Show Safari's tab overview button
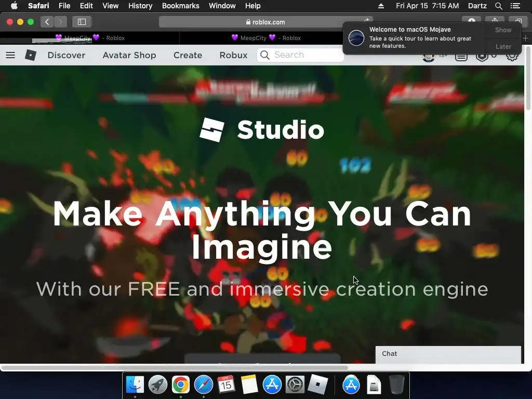Screen dimensions: 532x399 (x=518, y=21)
